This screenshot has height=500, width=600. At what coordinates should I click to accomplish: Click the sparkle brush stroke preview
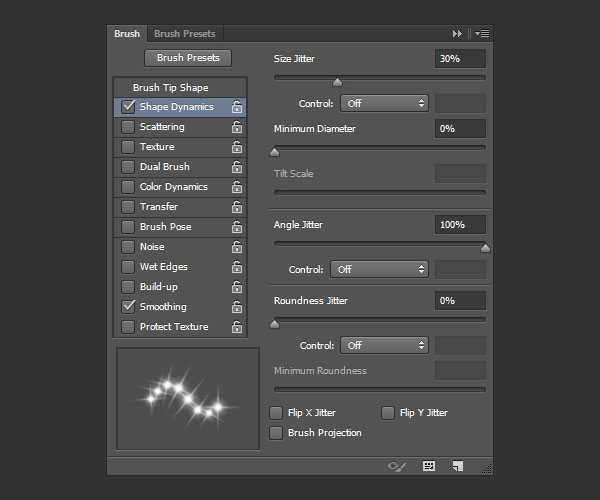click(x=188, y=399)
